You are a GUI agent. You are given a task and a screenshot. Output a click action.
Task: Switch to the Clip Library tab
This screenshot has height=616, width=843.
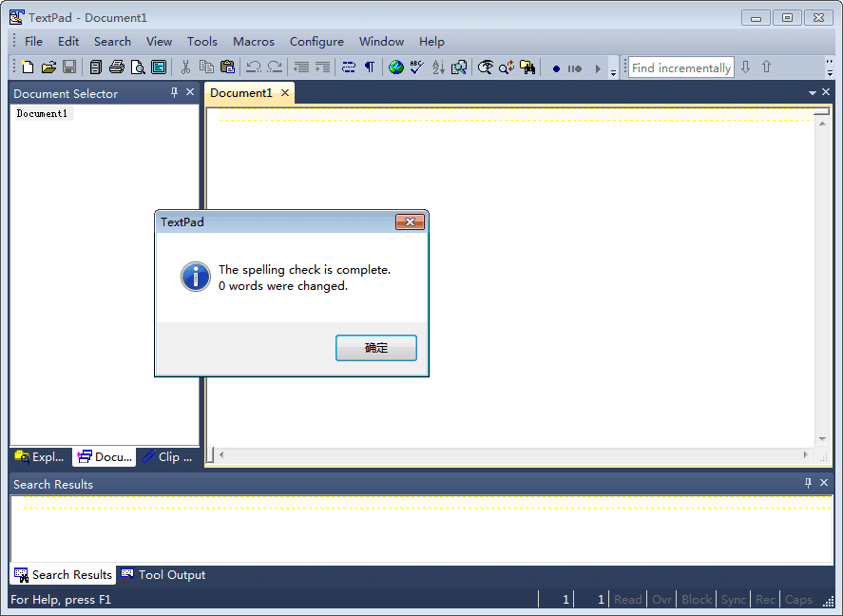[167, 457]
